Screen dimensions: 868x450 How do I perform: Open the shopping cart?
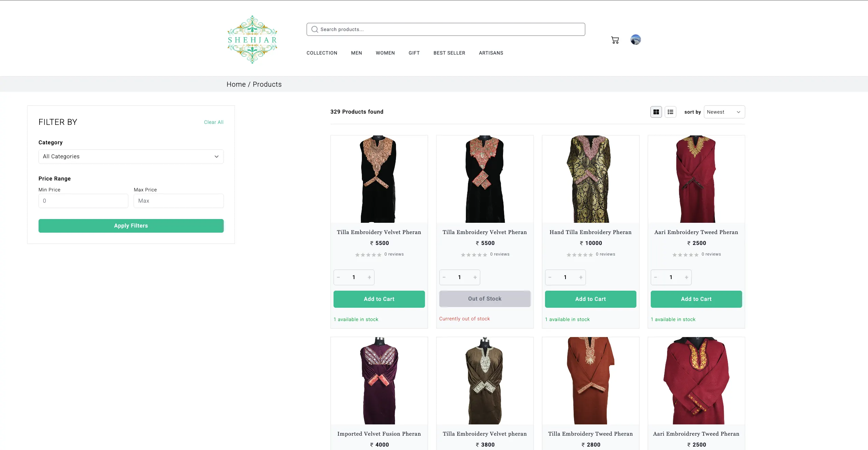[615, 40]
